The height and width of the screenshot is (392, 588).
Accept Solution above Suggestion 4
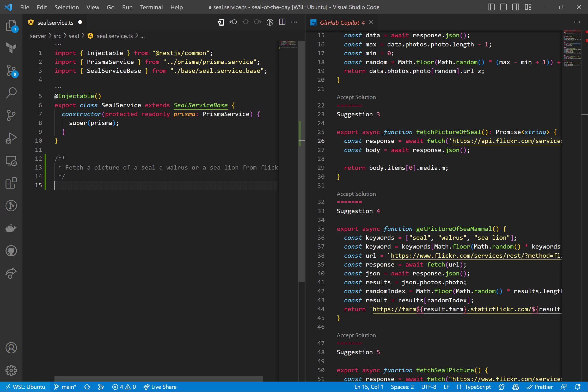tap(356, 194)
